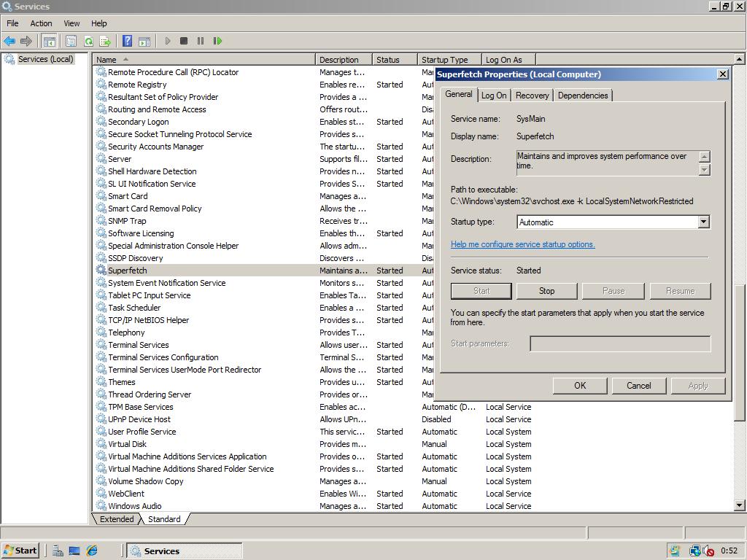
Task: Switch to the Dependencies tab
Action: pos(583,96)
